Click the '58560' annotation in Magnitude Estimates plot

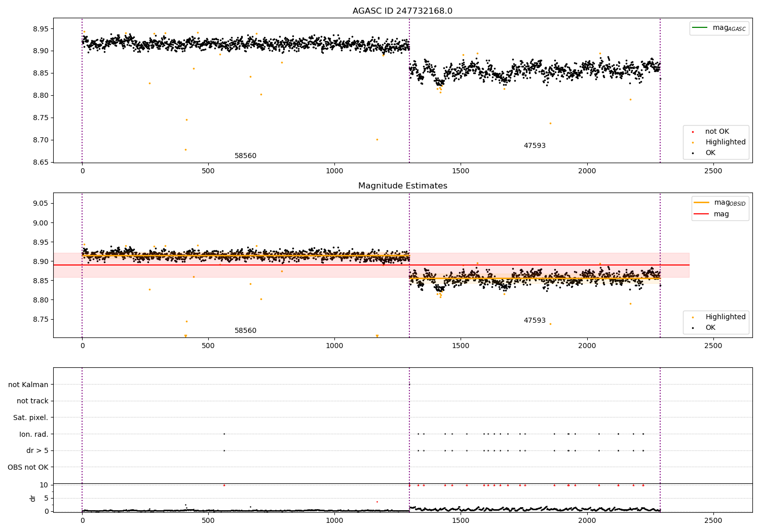coord(245,331)
